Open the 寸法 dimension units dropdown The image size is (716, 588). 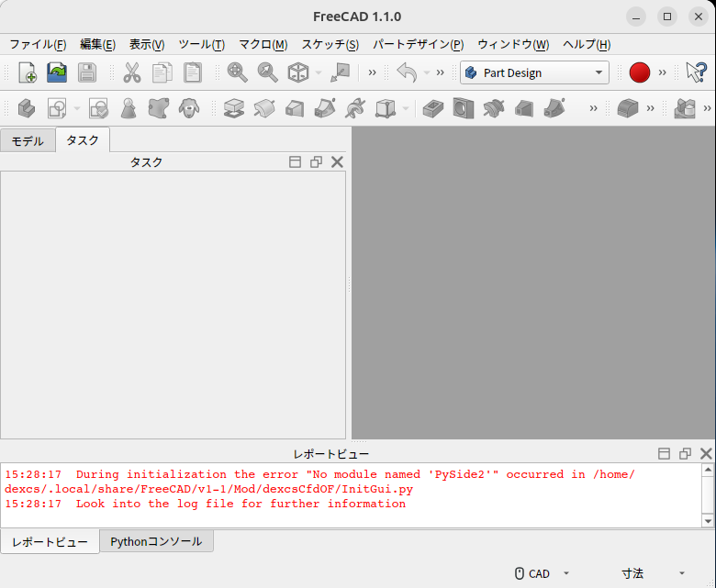[654, 573]
